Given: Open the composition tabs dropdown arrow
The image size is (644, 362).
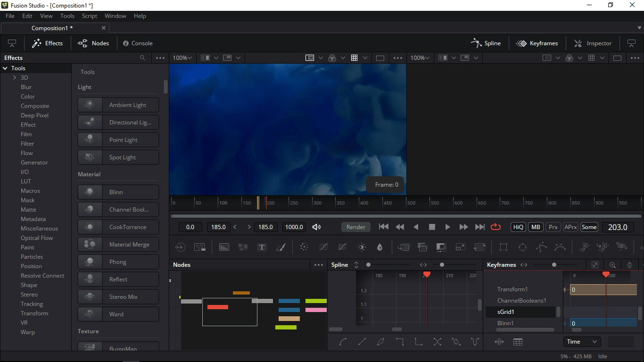Looking at the screenshot, I should pyautogui.click(x=639, y=28).
